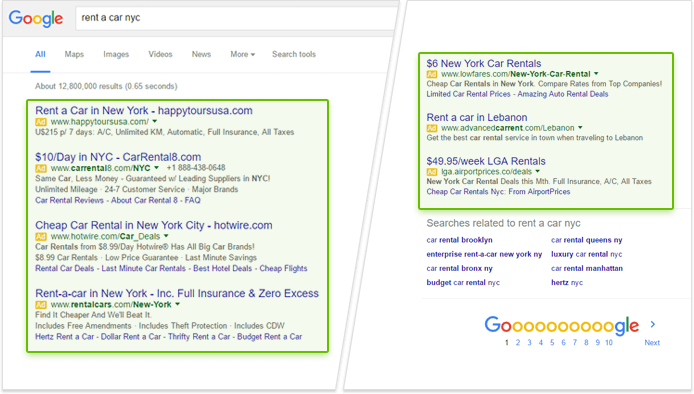Click the Ad badge beside rentalcars.com/New-York

point(41,305)
